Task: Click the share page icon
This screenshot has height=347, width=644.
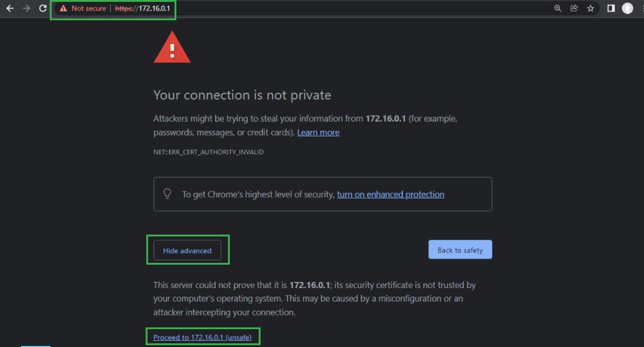Action: point(574,9)
